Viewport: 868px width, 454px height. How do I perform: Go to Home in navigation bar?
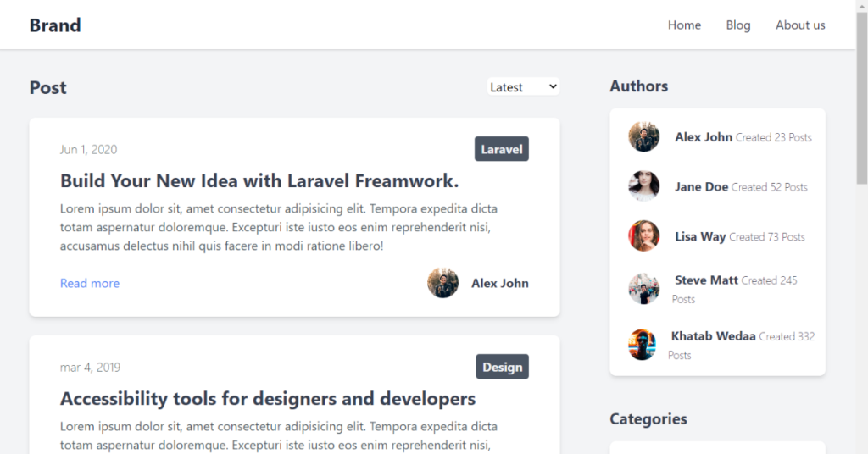coord(684,25)
